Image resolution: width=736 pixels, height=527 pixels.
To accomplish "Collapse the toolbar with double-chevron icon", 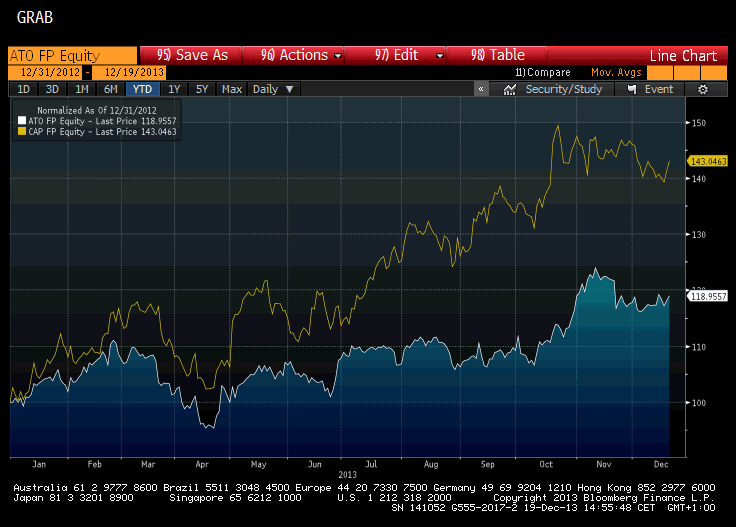I will click(x=481, y=89).
